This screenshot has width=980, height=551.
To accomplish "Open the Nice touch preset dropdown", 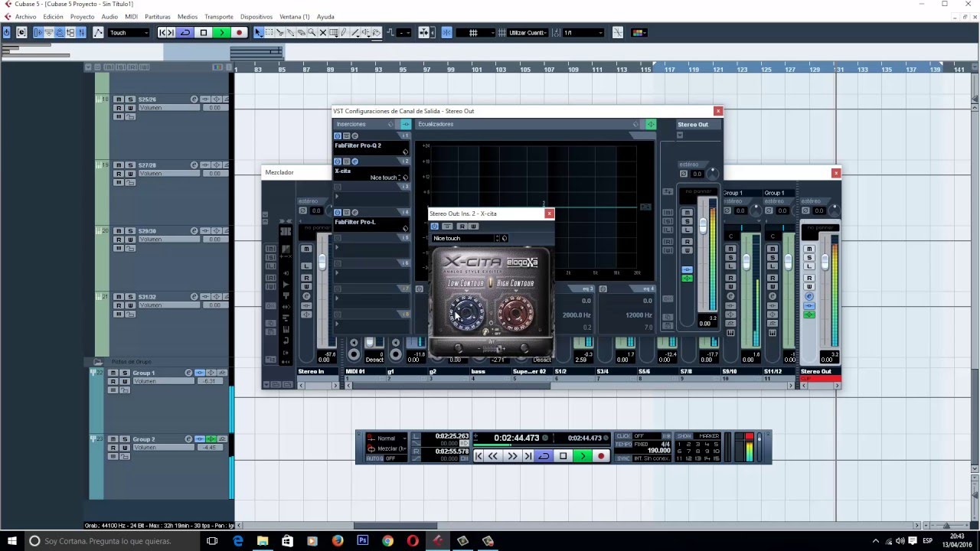I will tap(465, 238).
